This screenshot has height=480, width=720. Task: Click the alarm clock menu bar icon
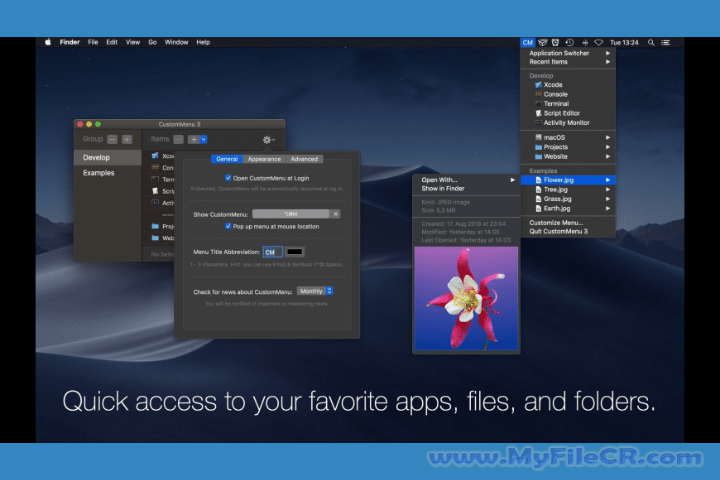[556, 42]
